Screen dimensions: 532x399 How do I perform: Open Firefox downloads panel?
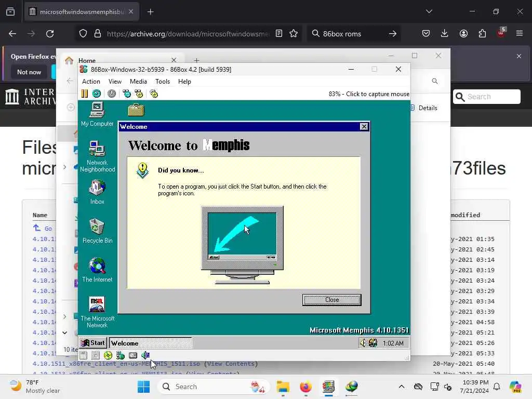[445, 34]
